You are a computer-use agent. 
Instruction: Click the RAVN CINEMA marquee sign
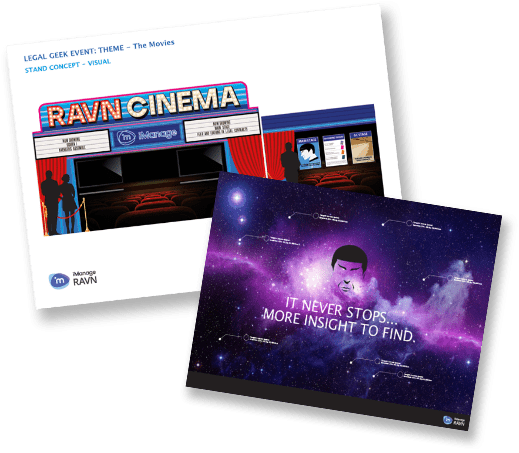pos(143,106)
